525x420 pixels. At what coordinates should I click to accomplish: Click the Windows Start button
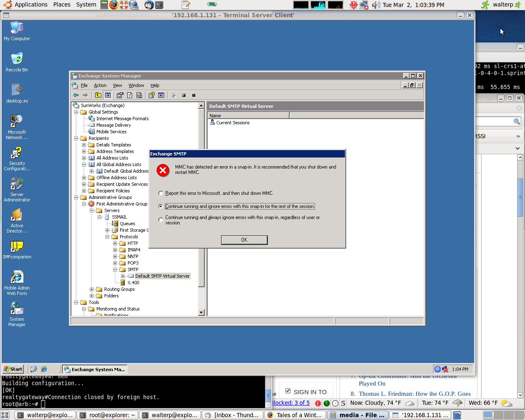click(13, 369)
